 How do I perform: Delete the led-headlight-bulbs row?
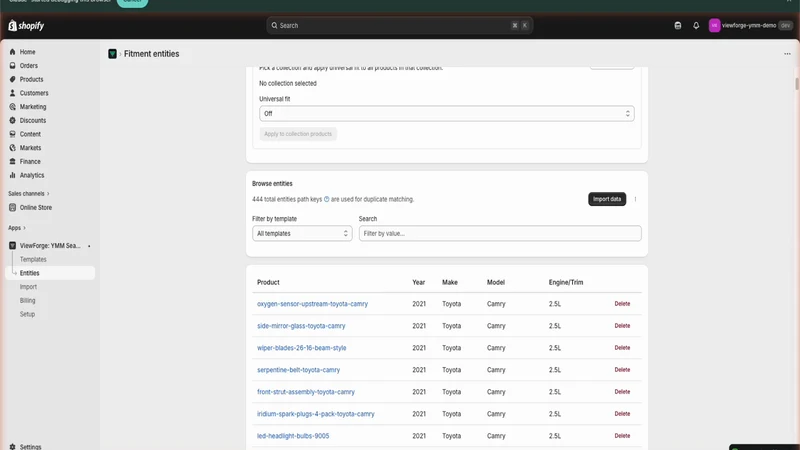point(622,435)
